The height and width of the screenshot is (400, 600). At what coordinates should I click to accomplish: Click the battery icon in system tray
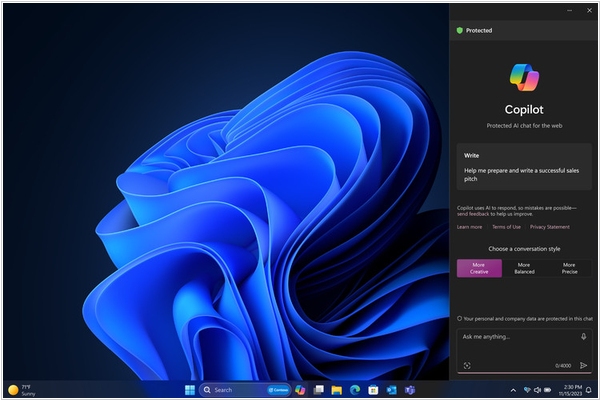click(x=548, y=390)
